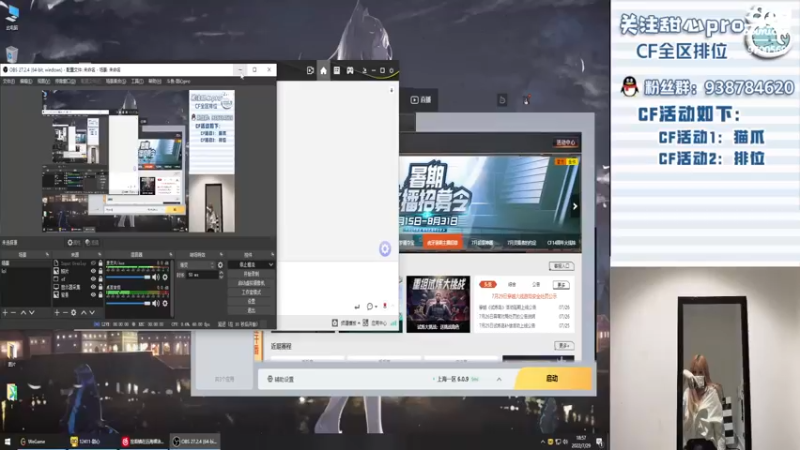The image size is (800, 450).
Task: Select orange highlighted banner tab in WeGame
Action: pyautogui.click(x=443, y=243)
